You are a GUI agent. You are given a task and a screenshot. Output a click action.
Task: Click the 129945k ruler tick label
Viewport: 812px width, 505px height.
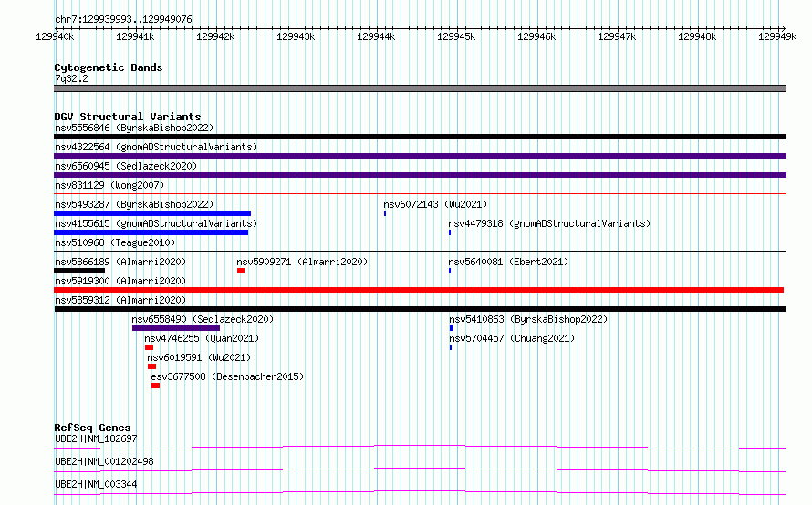(x=456, y=36)
